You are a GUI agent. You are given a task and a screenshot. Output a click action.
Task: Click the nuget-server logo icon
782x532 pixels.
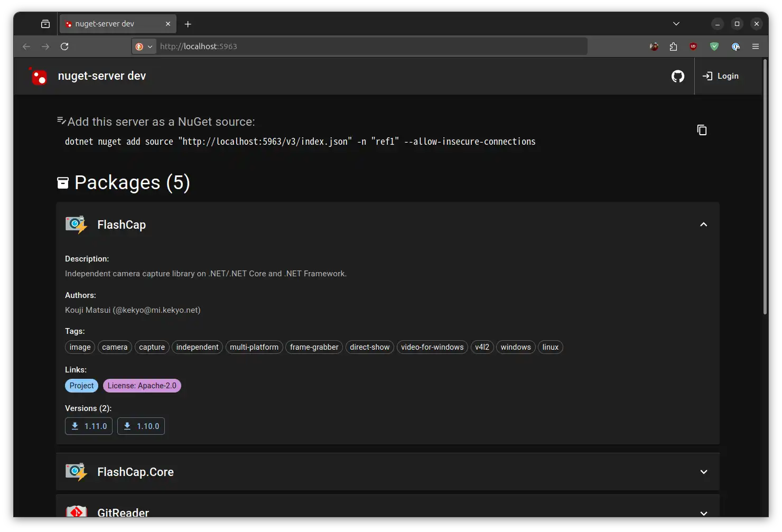(x=38, y=76)
